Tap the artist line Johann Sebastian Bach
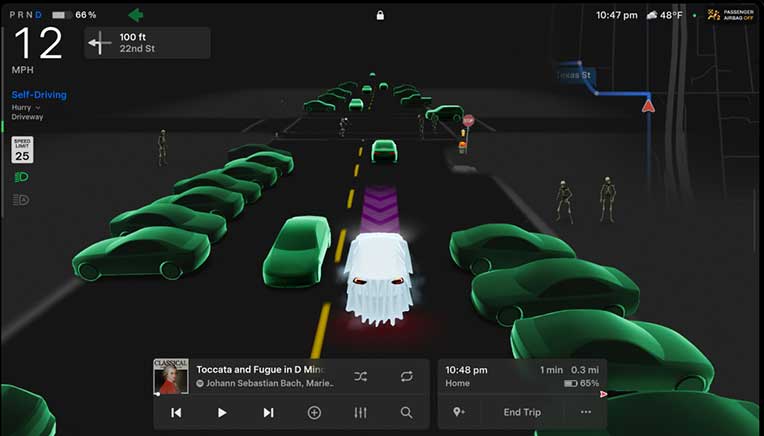 point(265,383)
